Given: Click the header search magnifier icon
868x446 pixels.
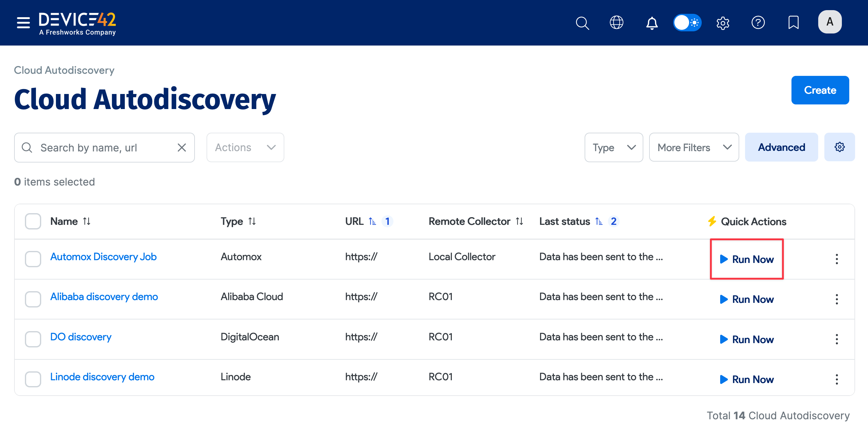Looking at the screenshot, I should (582, 23).
